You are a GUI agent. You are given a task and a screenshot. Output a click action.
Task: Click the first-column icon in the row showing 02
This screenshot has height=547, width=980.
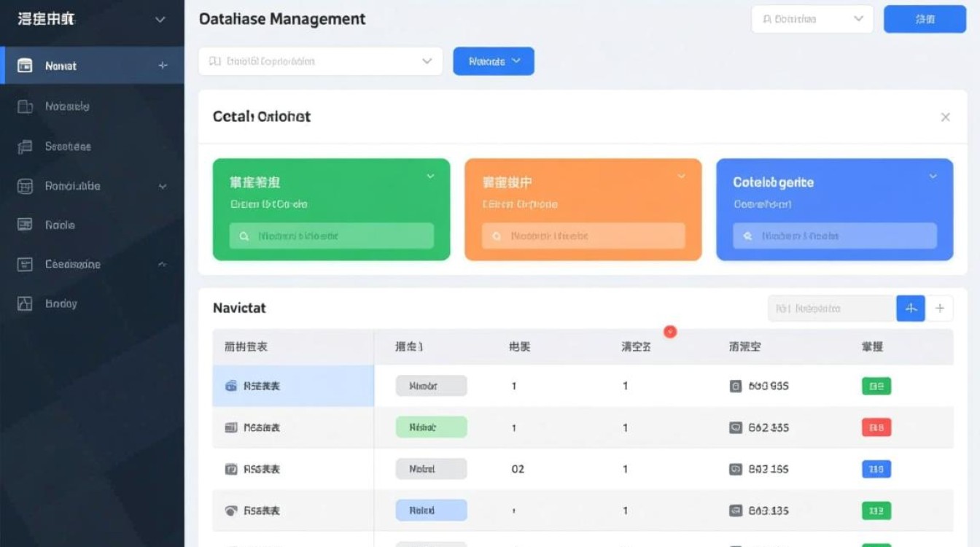(x=231, y=469)
